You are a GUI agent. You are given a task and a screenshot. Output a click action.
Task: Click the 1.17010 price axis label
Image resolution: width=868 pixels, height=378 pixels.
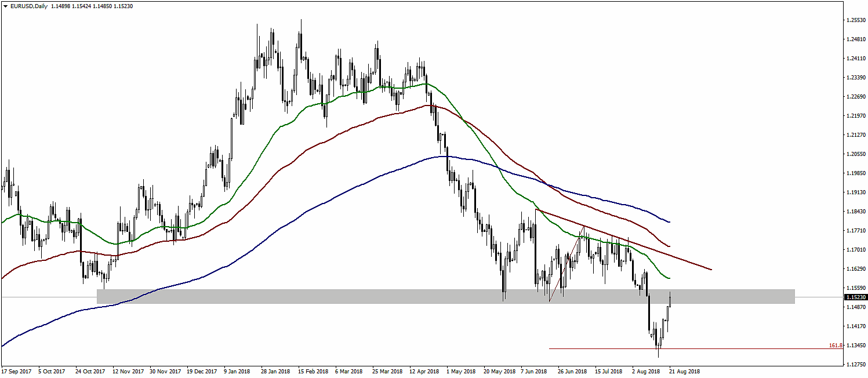click(x=856, y=250)
